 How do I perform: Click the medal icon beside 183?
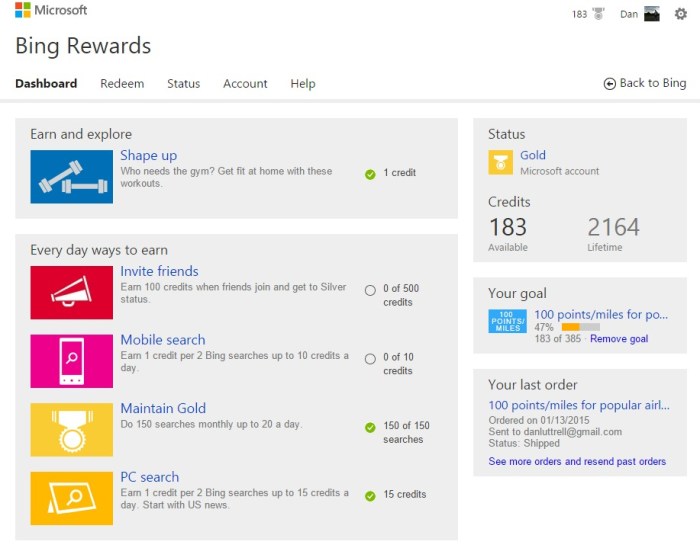click(x=598, y=14)
